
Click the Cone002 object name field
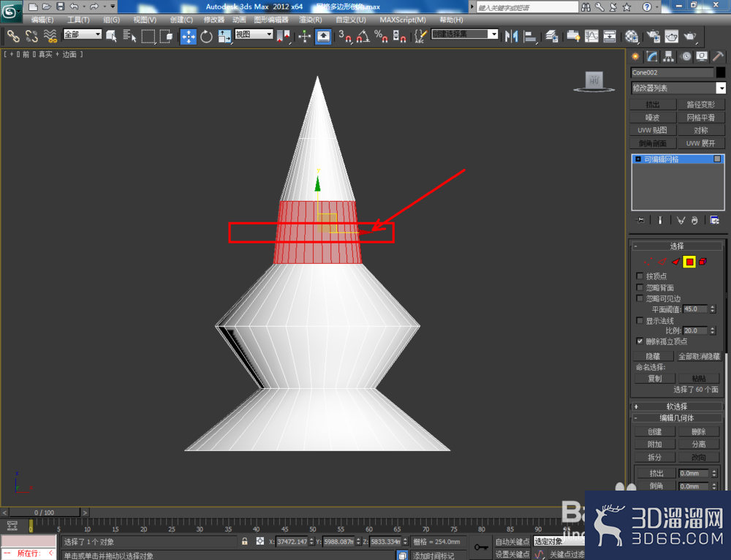tap(672, 72)
